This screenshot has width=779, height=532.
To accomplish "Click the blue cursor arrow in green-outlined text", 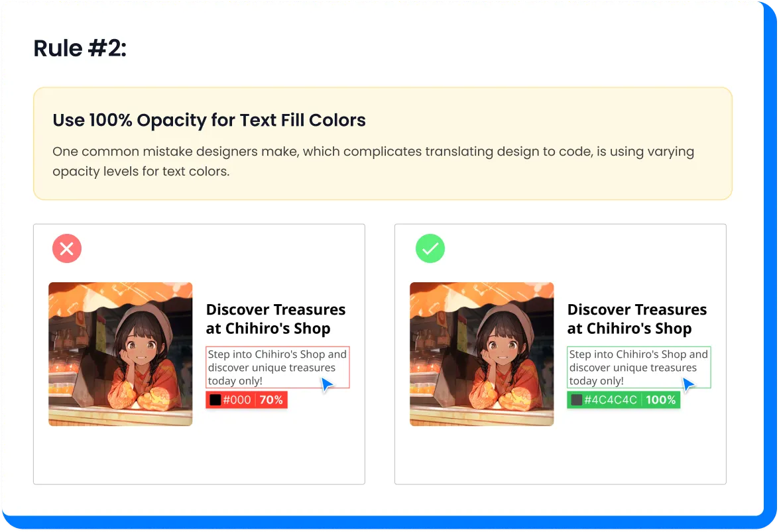I will click(688, 385).
